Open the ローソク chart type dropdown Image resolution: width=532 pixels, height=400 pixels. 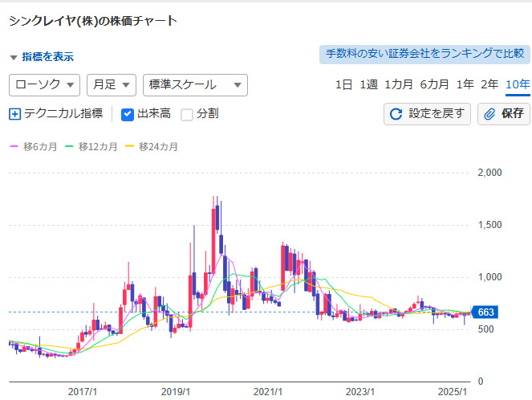(44, 85)
